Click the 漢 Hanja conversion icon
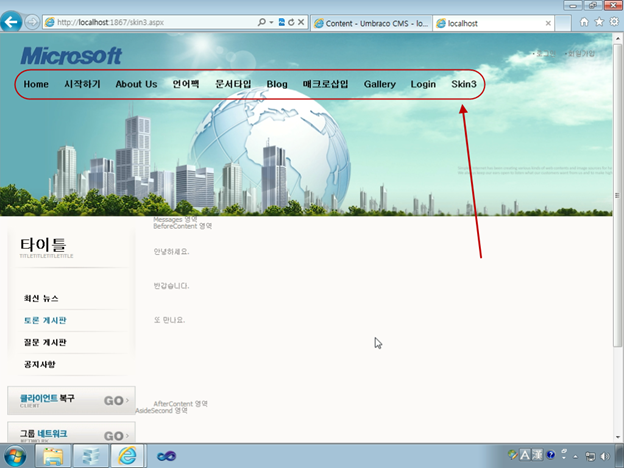Viewport: 624px width, 468px height. tap(537, 454)
